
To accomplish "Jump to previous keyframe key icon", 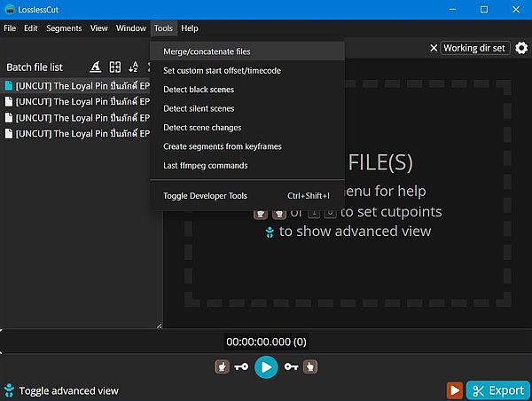I will pos(241,366).
